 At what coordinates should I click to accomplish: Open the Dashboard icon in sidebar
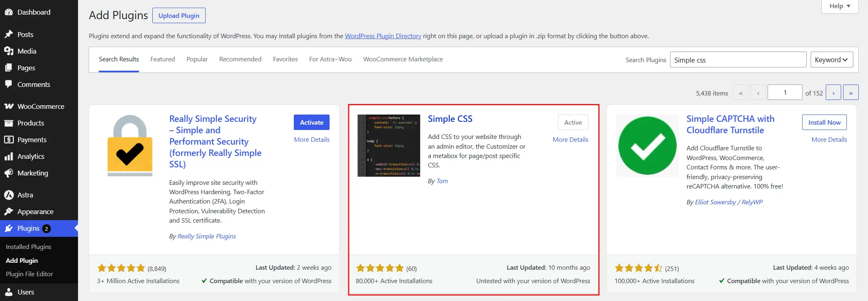[9, 12]
